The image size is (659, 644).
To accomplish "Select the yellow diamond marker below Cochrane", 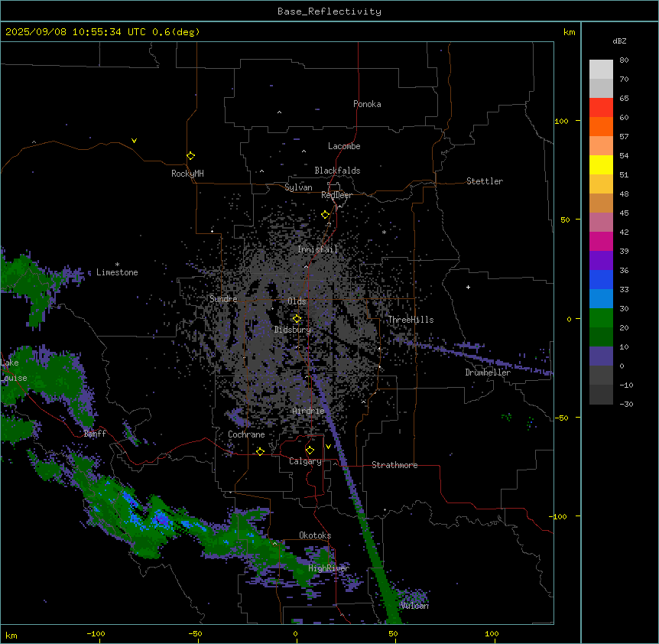I will (260, 451).
